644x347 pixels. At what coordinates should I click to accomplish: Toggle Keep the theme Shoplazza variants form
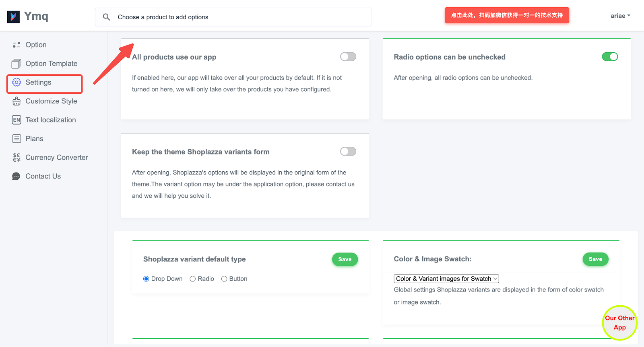(348, 152)
